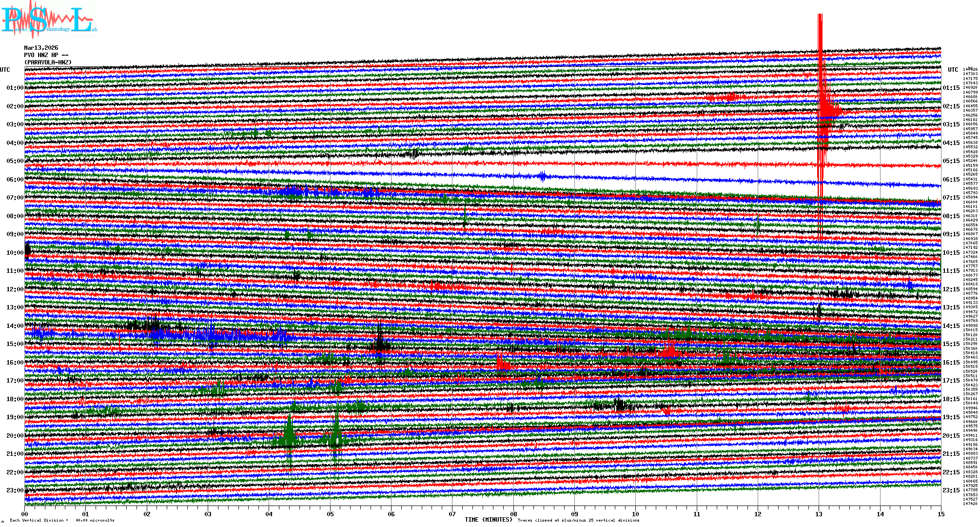Click the right UTC axis label
Viewport: 980px width, 527px height.
coord(953,70)
